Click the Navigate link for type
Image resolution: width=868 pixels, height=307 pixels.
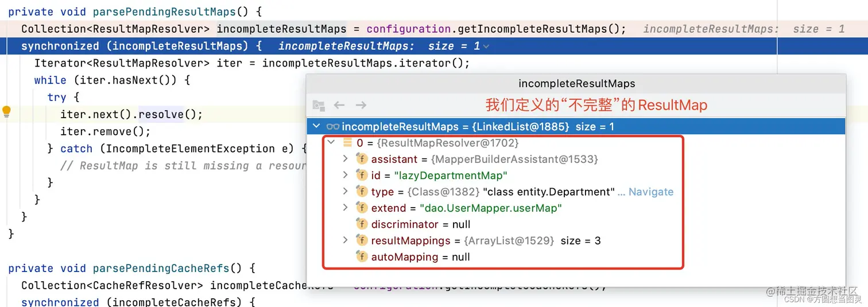651,192
